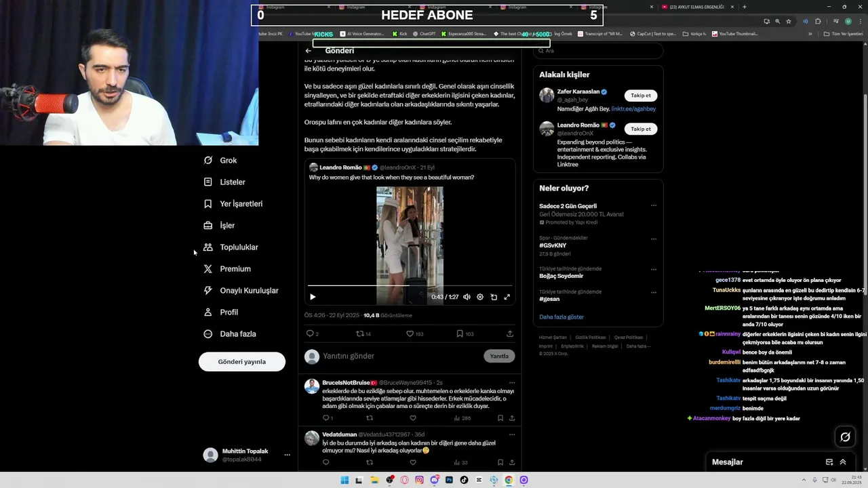
Task: Go to İşler in the sidebar
Action: [x=219, y=226]
